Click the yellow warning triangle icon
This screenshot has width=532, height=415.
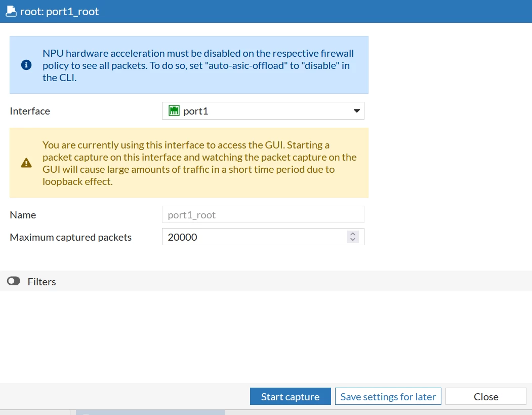coord(26,163)
